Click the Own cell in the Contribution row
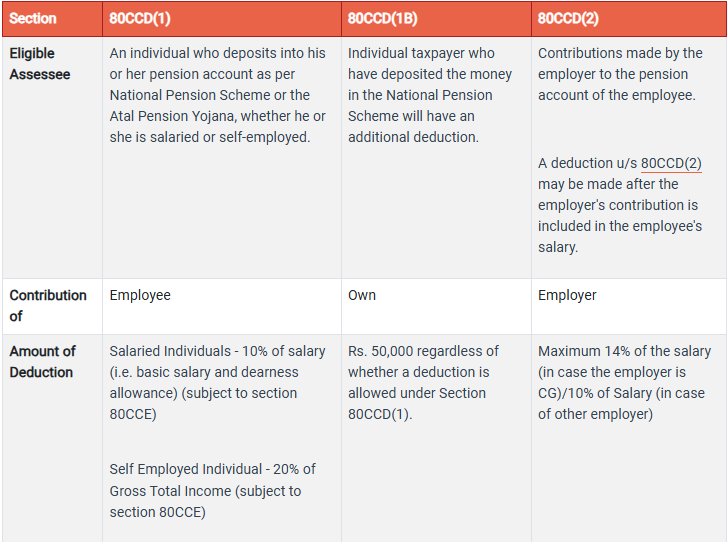Screen dimensions: 727x542 coord(362,295)
